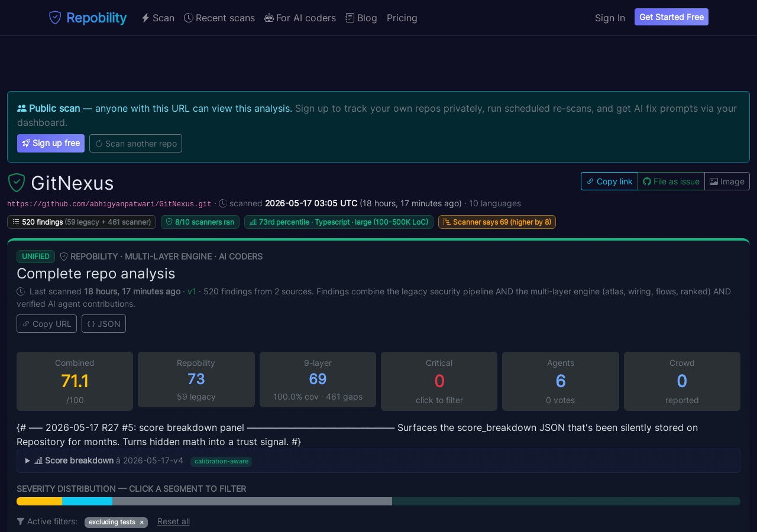Image resolution: width=757 pixels, height=532 pixels.
Task: Click the bar chart icon by Score breakdown
Action: (x=38, y=460)
